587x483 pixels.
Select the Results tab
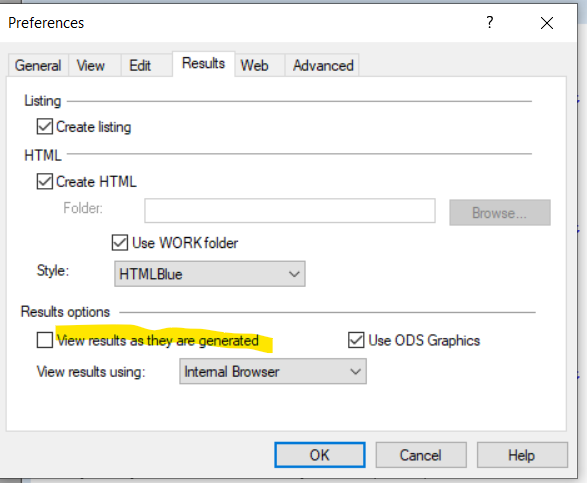click(203, 64)
